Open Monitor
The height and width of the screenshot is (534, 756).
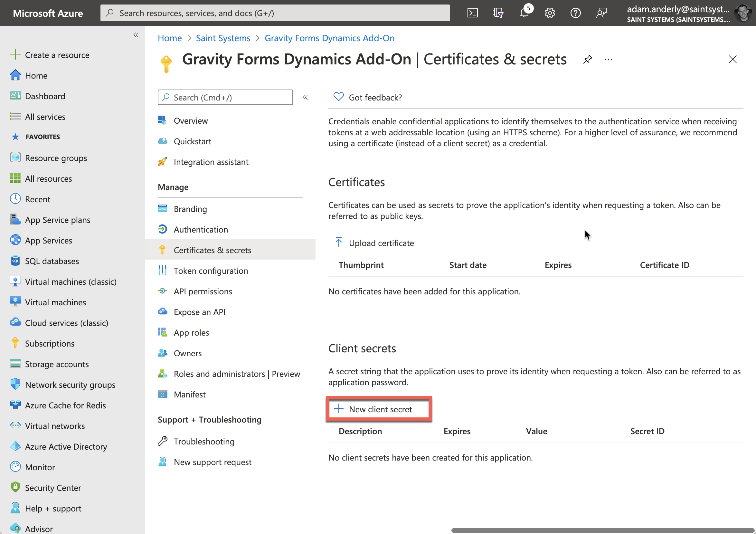[x=33, y=467]
